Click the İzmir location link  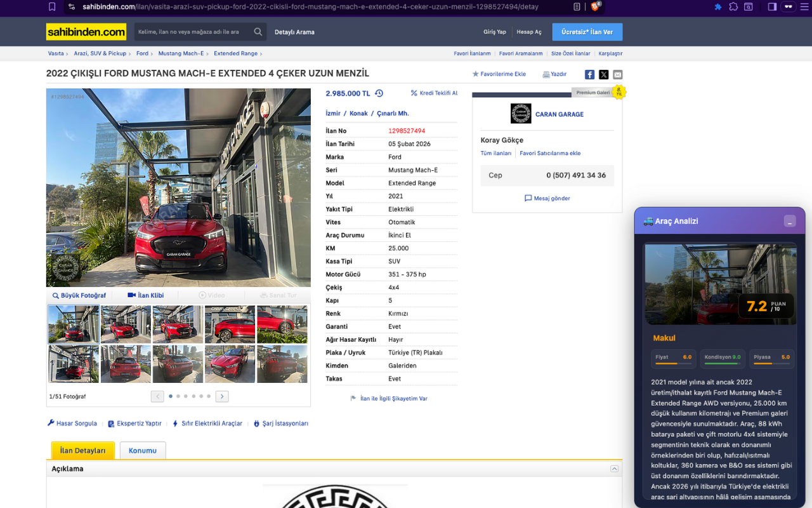[333, 114]
